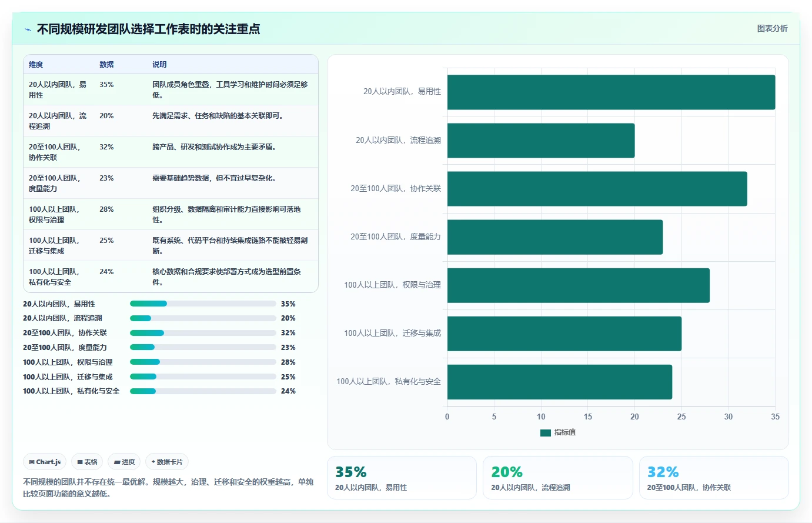Click the 20% data card
The width and height of the screenshot is (812, 523).
pos(557,478)
